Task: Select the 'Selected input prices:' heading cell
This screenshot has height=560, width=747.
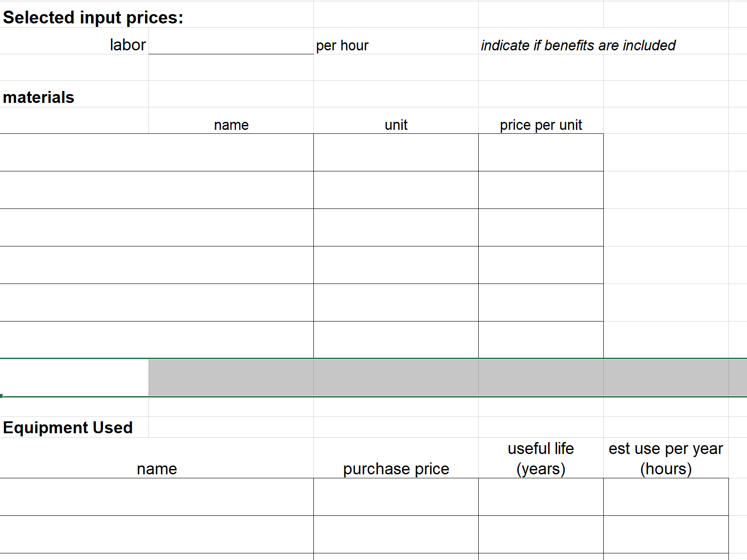Action: pyautogui.click(x=93, y=17)
